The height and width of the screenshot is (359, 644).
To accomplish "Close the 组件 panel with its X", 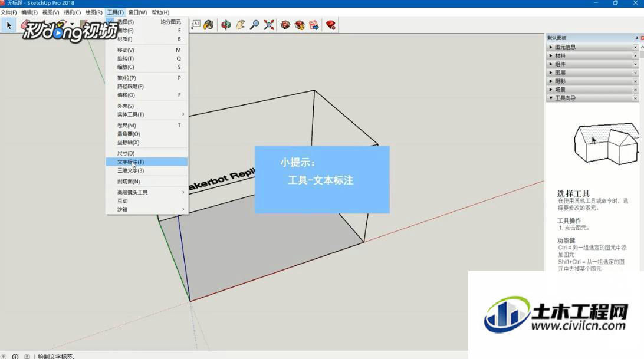I will (635, 64).
